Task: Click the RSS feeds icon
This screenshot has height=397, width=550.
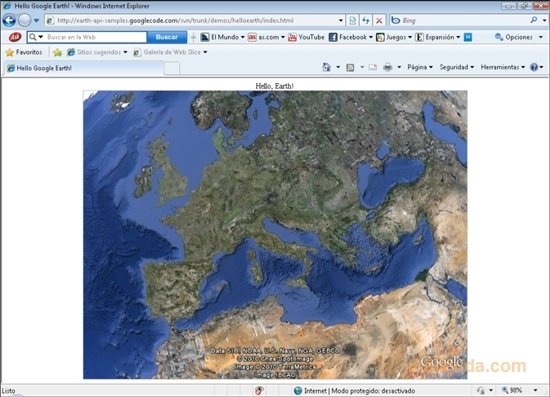Action: [x=350, y=67]
